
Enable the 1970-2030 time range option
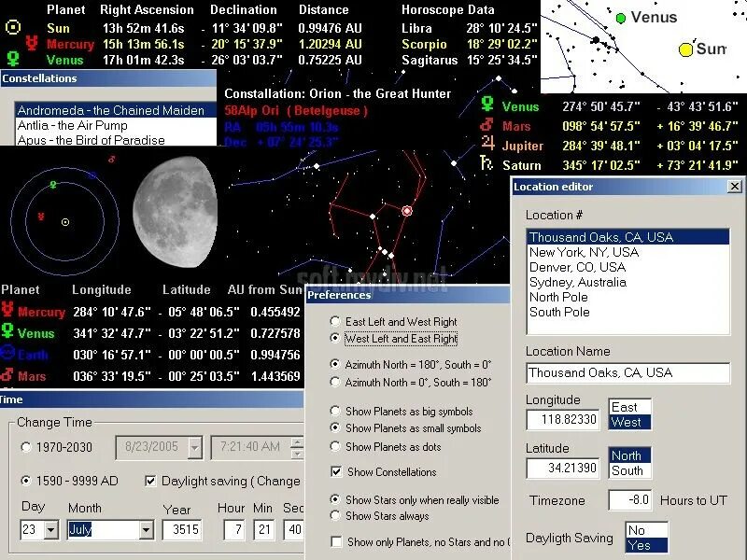coord(26,447)
